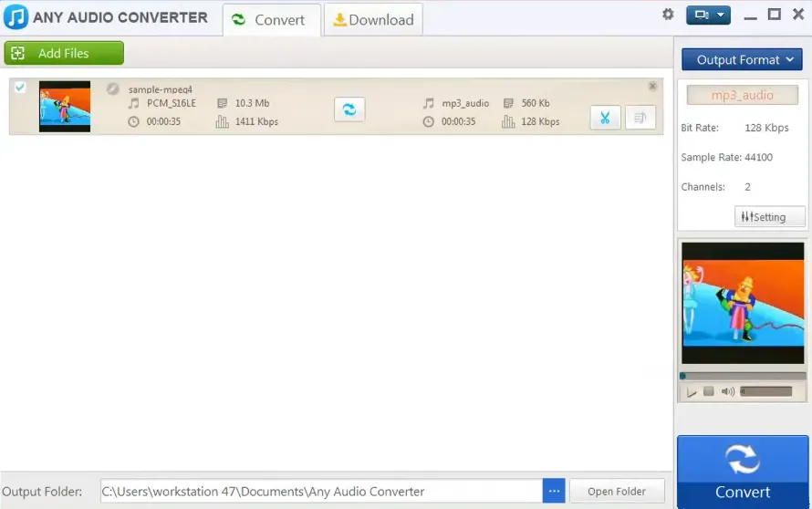
Task: Open the screen mode dropdown in title bar
Action: (708, 15)
